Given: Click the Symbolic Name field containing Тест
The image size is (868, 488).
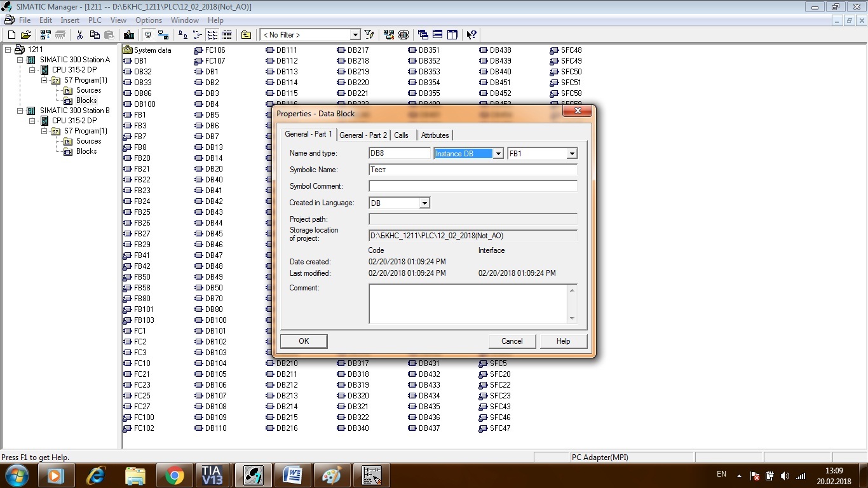Looking at the screenshot, I should point(473,170).
